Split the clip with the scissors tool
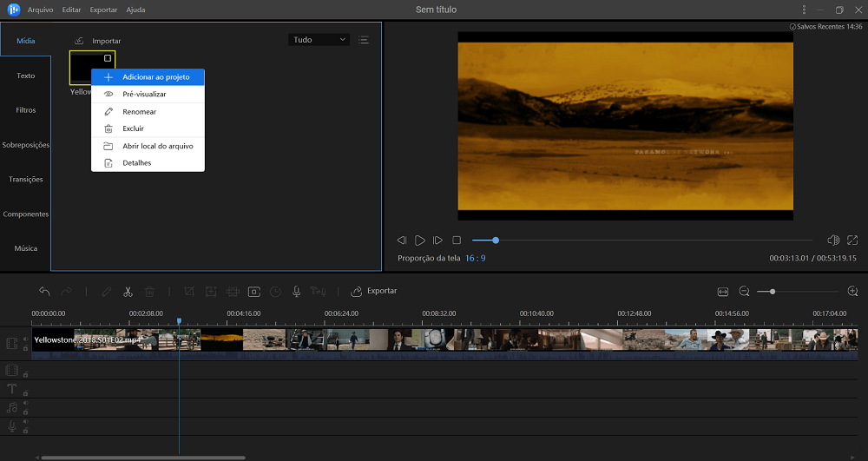 click(128, 291)
